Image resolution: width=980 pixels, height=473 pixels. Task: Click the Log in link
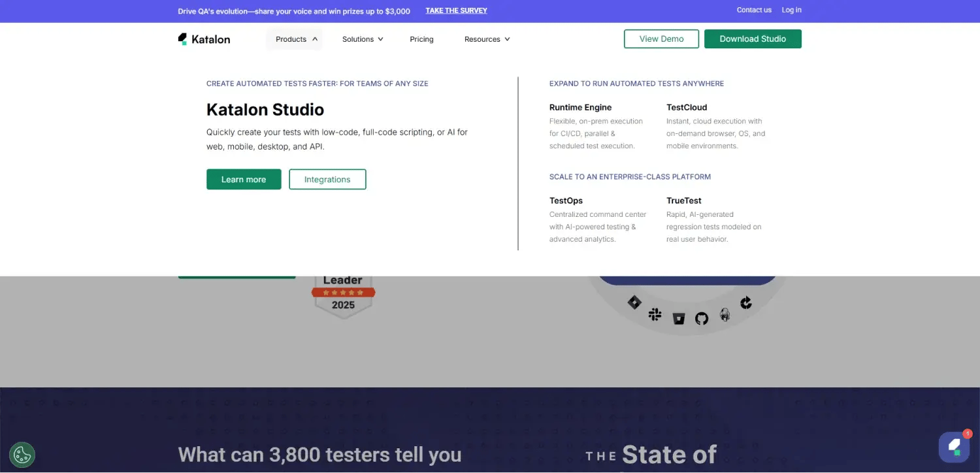click(x=791, y=10)
